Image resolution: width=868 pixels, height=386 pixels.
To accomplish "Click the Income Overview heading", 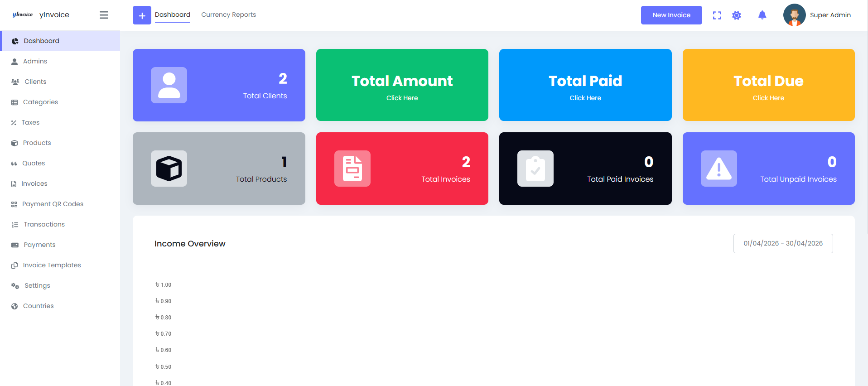I will pyautogui.click(x=190, y=244).
